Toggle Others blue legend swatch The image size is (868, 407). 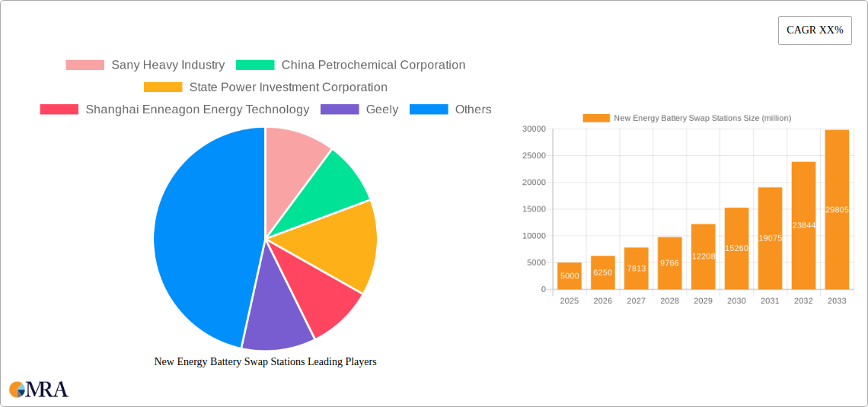pyautogui.click(x=429, y=110)
